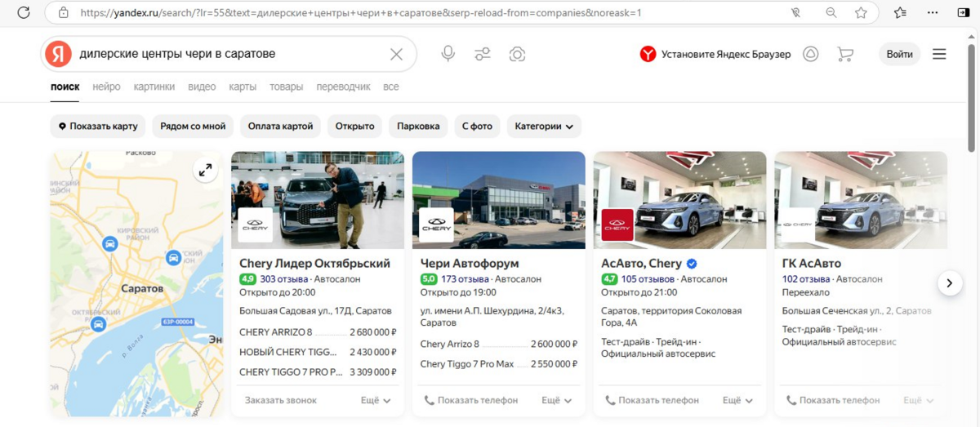Switch to карты tab
The image size is (980, 427).
tap(243, 87)
